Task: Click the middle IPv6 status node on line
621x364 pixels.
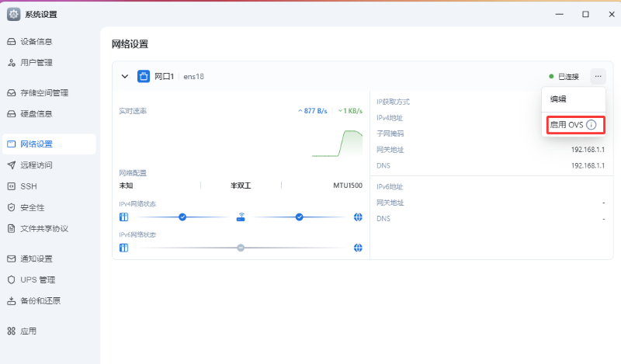Action: point(241,248)
